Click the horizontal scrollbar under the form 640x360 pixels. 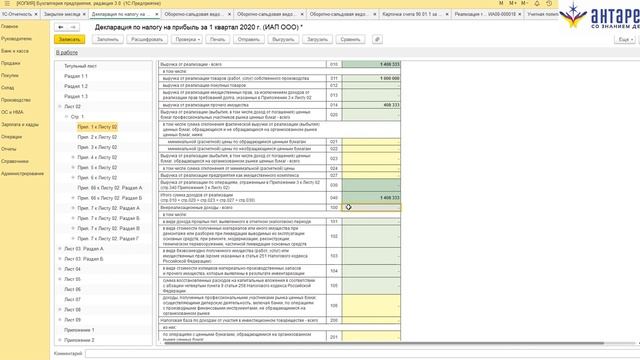point(384,343)
